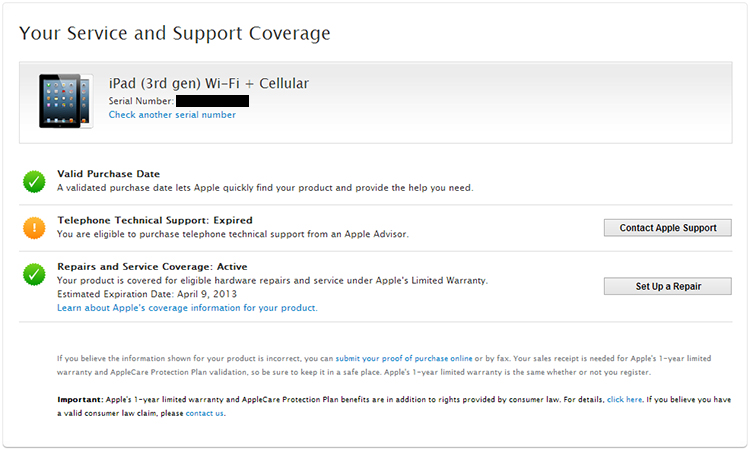Click the 'Valid Purchase Date' heading
The image size is (750, 450).
point(109,174)
